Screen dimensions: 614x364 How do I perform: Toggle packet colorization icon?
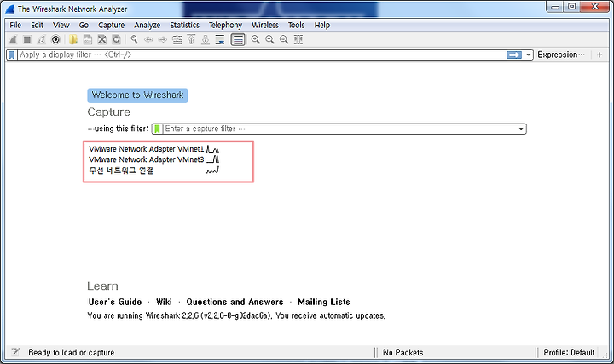click(238, 39)
